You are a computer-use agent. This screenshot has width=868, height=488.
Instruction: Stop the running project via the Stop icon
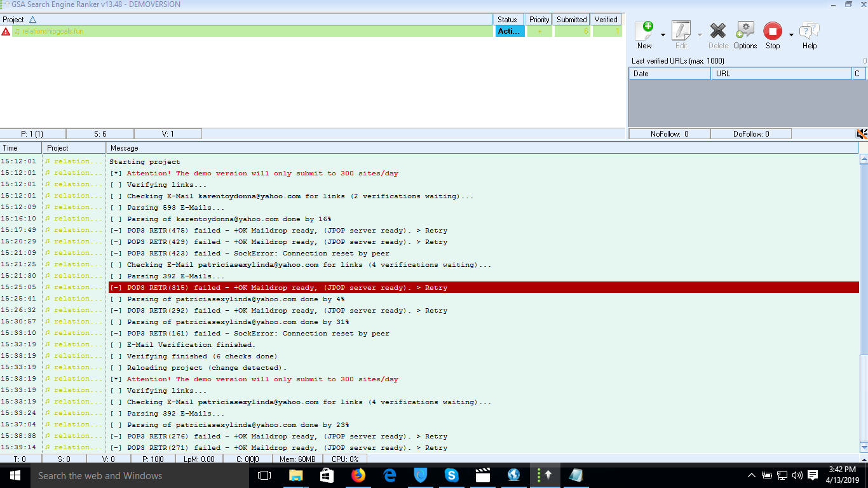[773, 34]
